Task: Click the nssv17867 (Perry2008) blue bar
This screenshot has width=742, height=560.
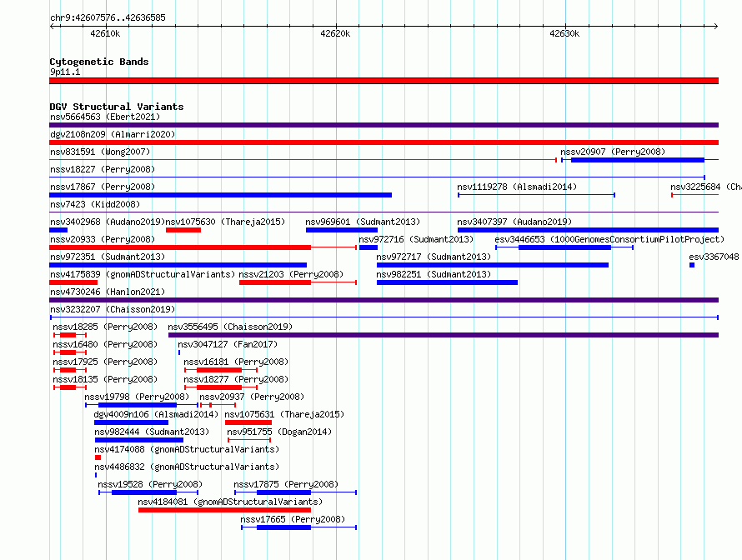Action: coord(221,195)
